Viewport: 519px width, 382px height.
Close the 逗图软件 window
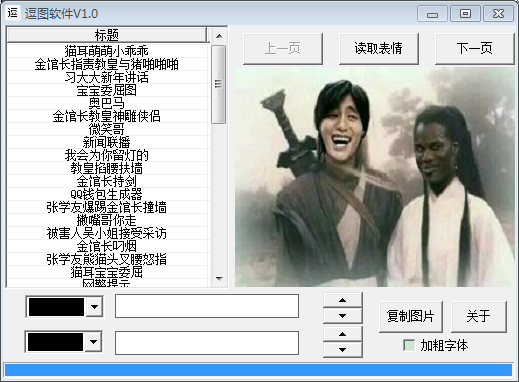(498, 14)
